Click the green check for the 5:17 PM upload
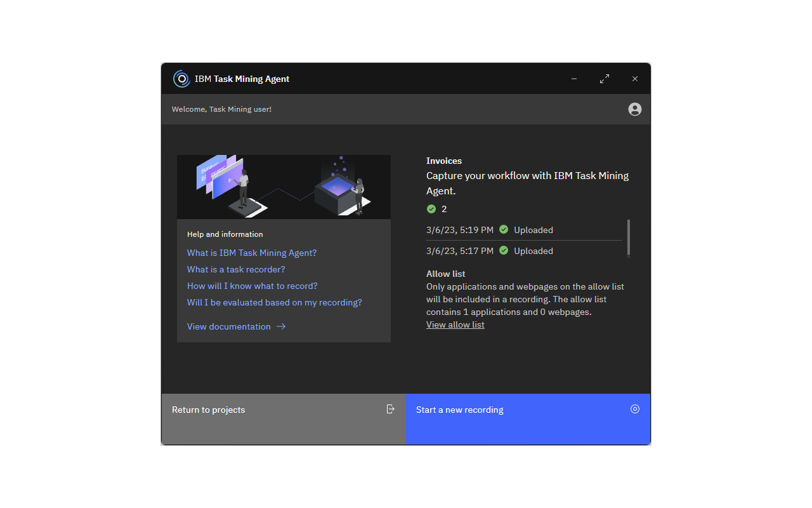The width and height of the screenshot is (812, 508). click(x=504, y=250)
